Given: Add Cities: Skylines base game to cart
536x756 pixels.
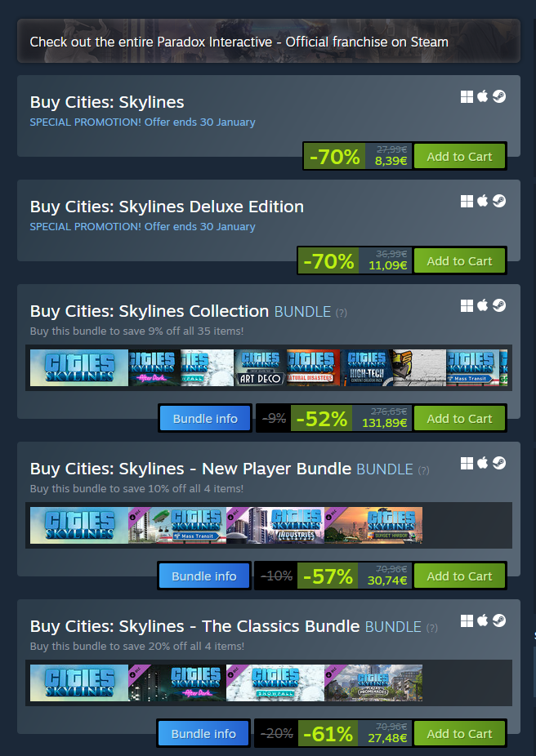Looking at the screenshot, I should pyautogui.click(x=459, y=157).
